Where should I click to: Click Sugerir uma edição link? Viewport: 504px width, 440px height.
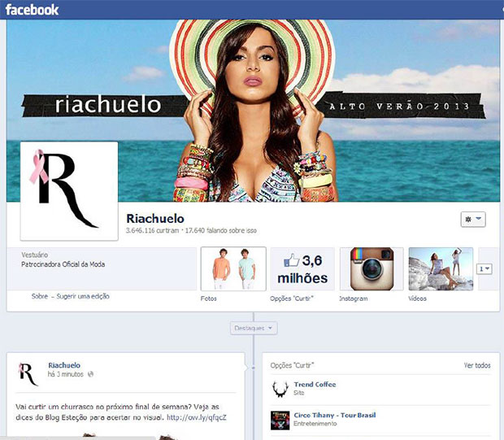(x=83, y=296)
